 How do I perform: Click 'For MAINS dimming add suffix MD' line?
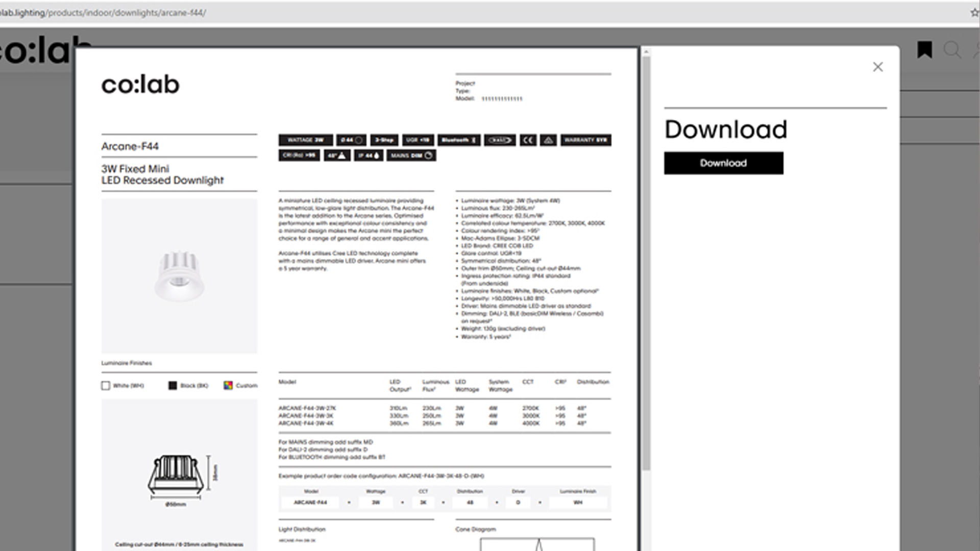(x=326, y=442)
